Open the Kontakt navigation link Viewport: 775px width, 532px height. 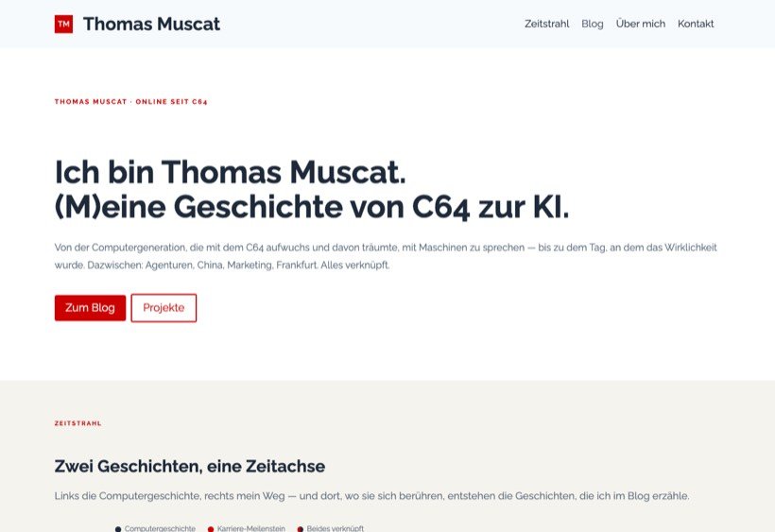[696, 24]
